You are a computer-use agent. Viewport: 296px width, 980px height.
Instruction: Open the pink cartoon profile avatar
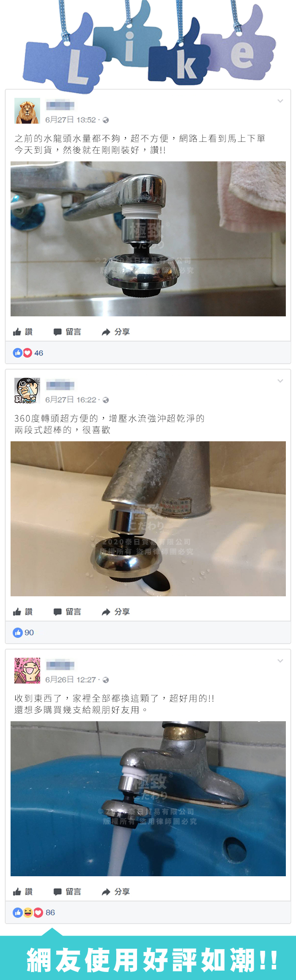point(27,670)
